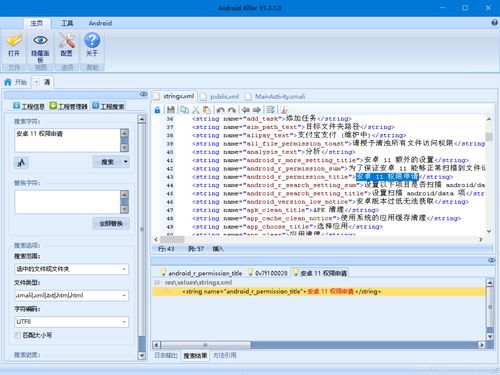Image resolution: width=500 pixels, height=375 pixels.
Task: Click the line wrap/format list icon in editor toolbar
Action: (x=271, y=109)
